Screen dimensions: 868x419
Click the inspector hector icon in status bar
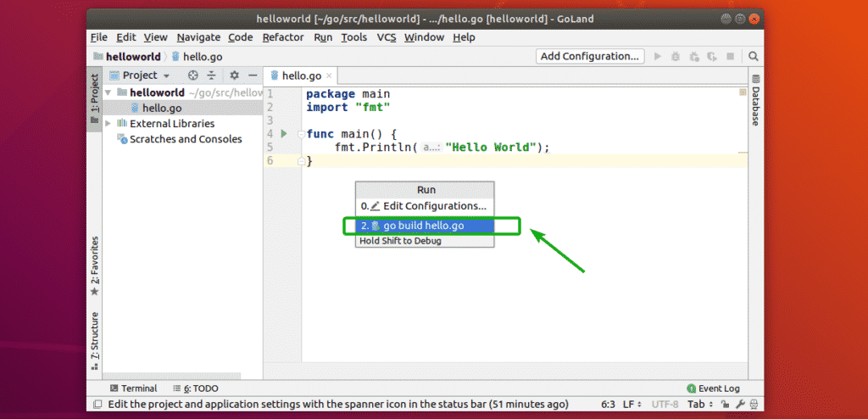pos(753,404)
